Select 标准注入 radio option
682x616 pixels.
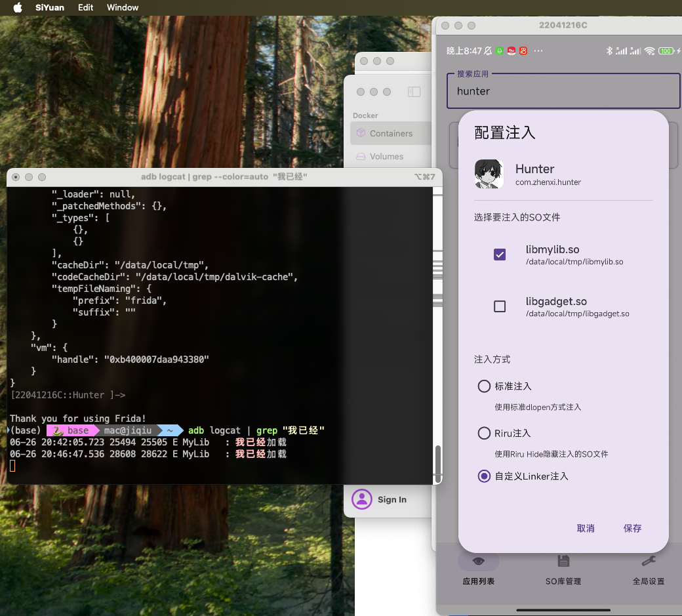click(484, 386)
